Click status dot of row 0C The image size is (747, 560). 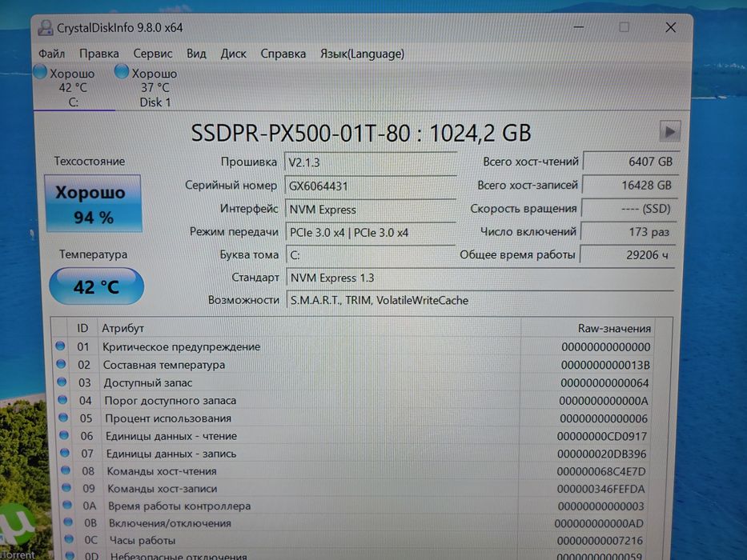pyautogui.click(x=69, y=539)
